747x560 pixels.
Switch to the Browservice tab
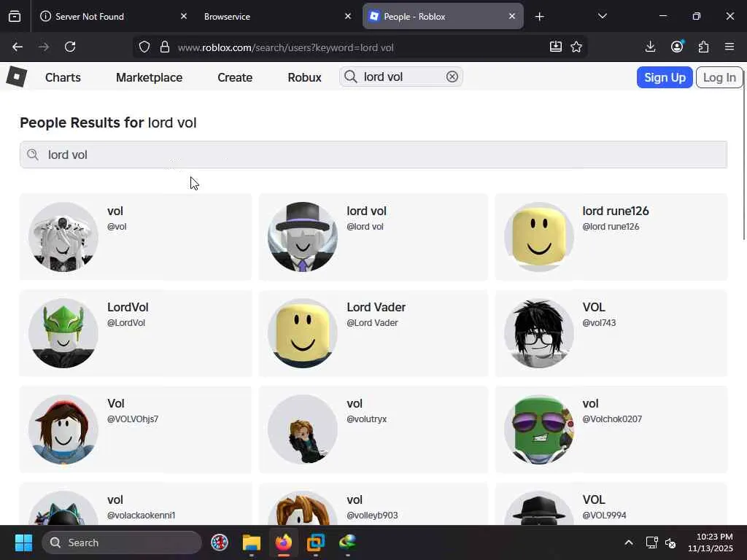coord(276,17)
